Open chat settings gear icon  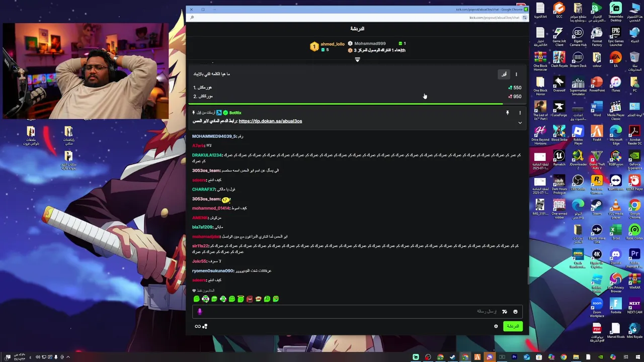496,326
